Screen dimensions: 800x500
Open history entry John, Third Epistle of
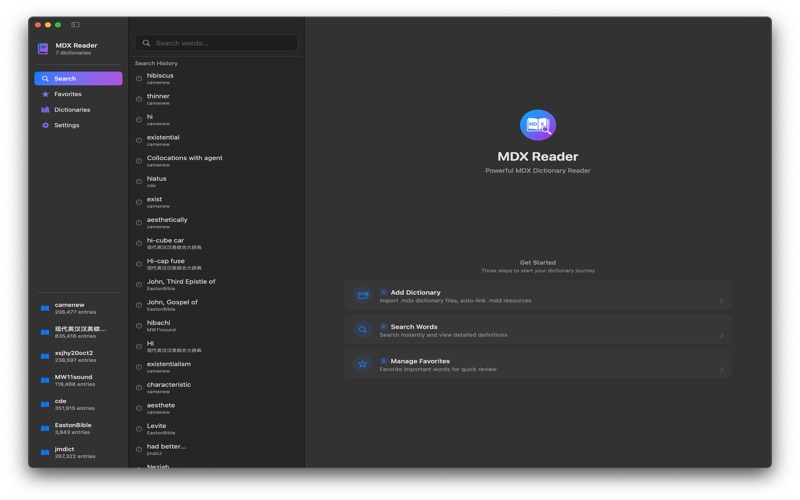pos(216,285)
